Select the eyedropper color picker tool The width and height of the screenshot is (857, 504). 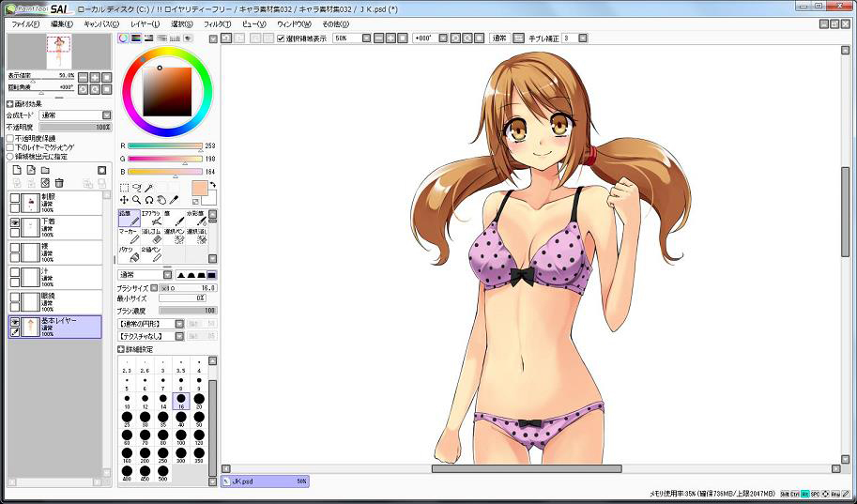point(173,200)
